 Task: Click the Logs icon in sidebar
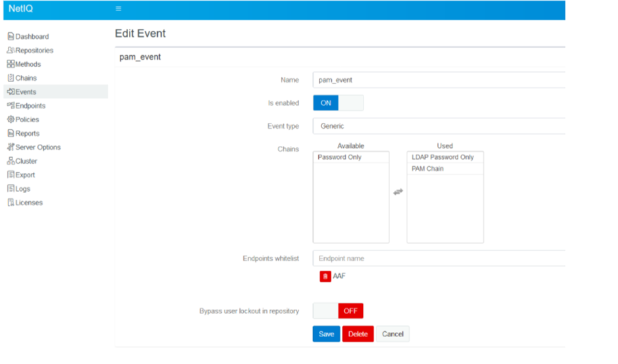(11, 189)
